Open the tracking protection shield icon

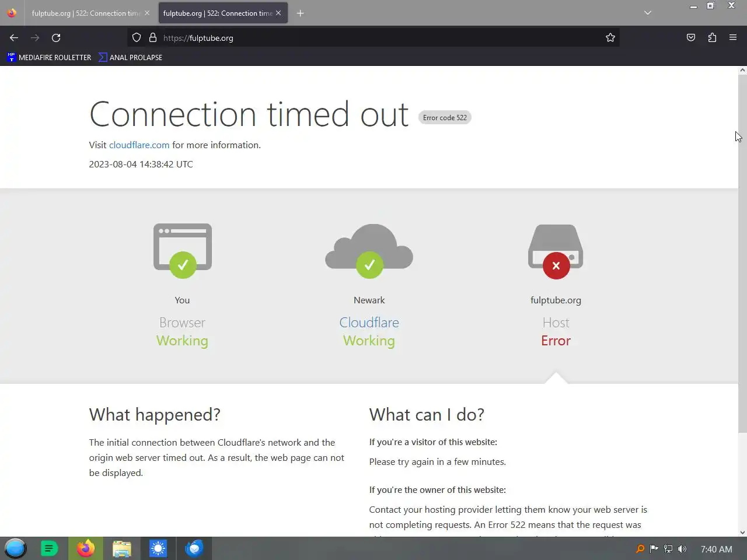click(x=137, y=38)
